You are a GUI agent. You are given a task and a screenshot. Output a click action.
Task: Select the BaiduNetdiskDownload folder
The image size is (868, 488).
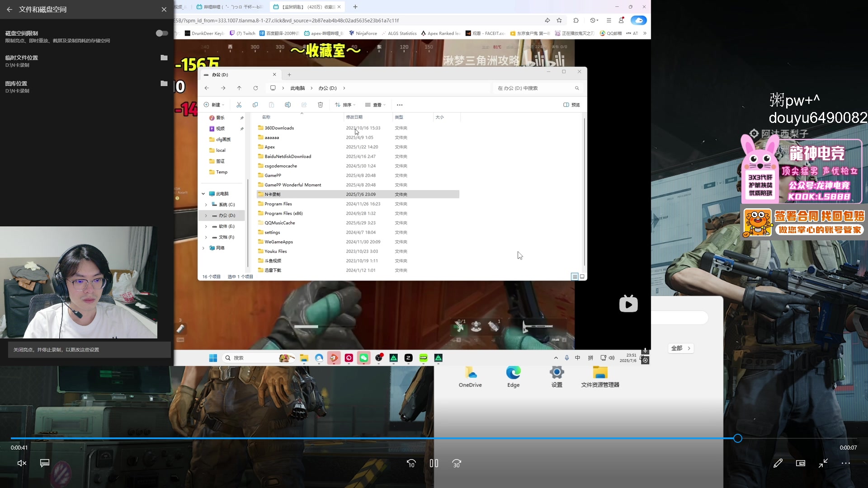pyautogui.click(x=288, y=156)
